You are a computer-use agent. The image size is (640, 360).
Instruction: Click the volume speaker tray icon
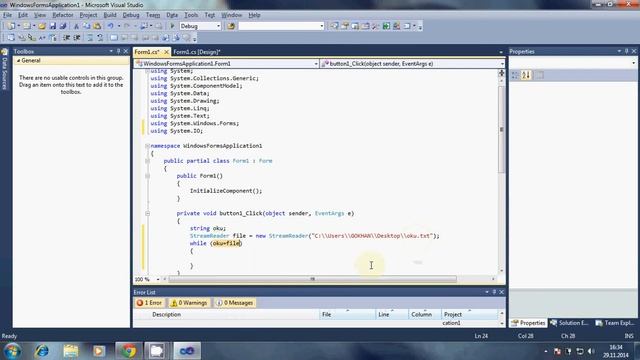point(591,351)
